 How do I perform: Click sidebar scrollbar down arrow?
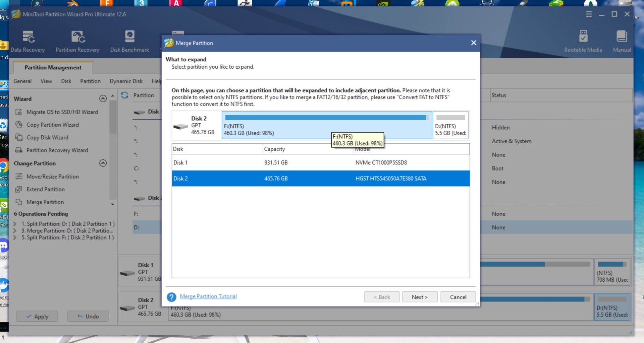click(113, 204)
